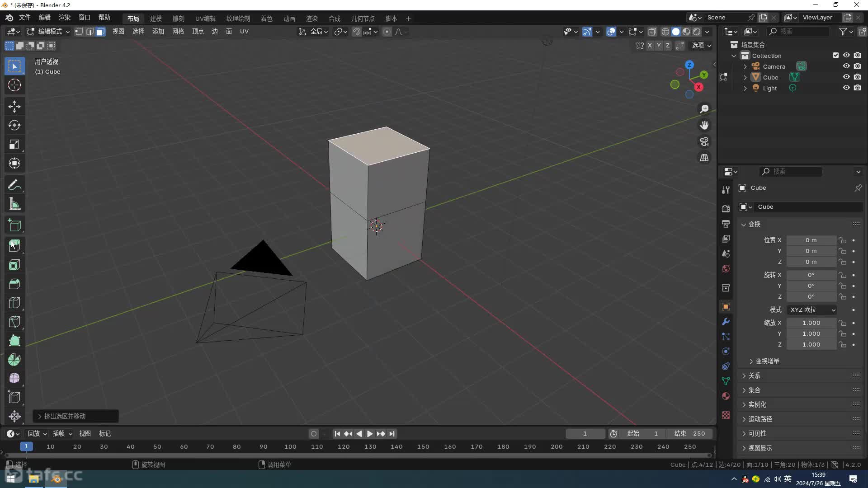The width and height of the screenshot is (868, 488).
Task: Toggle X axis mirror button
Action: [x=650, y=46]
